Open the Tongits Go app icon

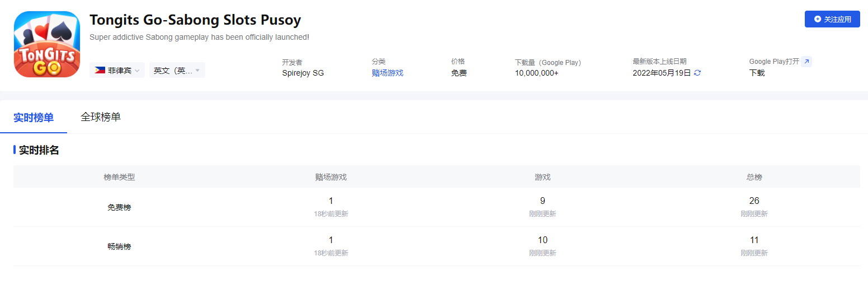(47, 44)
